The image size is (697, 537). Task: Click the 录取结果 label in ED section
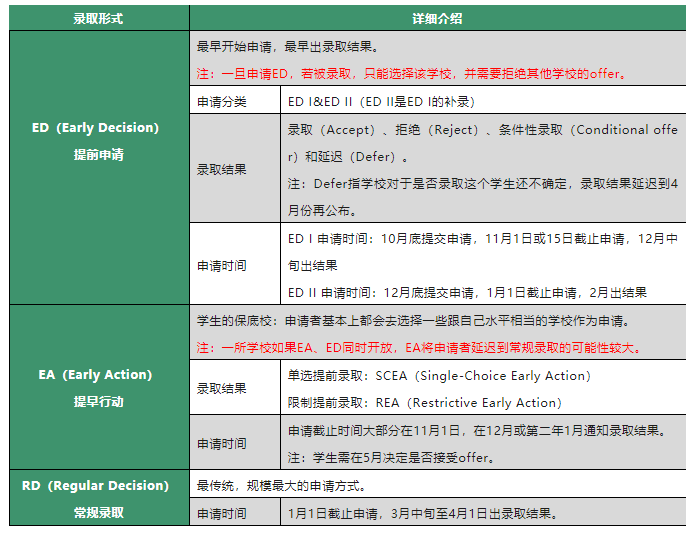click(x=222, y=170)
